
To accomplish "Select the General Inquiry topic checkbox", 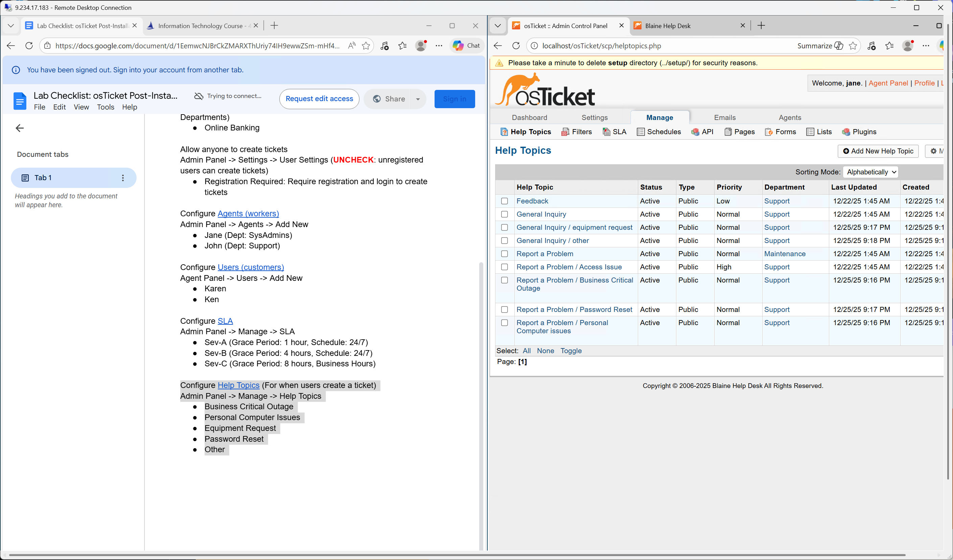I will (x=505, y=214).
